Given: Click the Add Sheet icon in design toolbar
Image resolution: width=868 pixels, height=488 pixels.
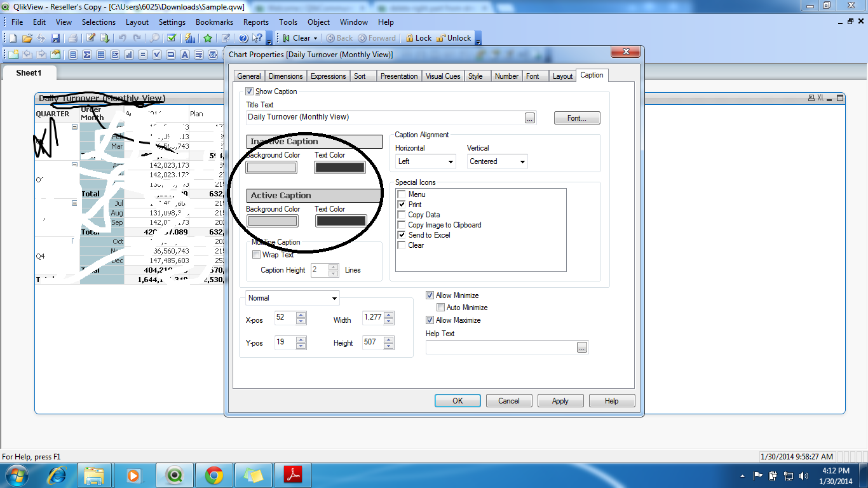Looking at the screenshot, I should [13, 55].
